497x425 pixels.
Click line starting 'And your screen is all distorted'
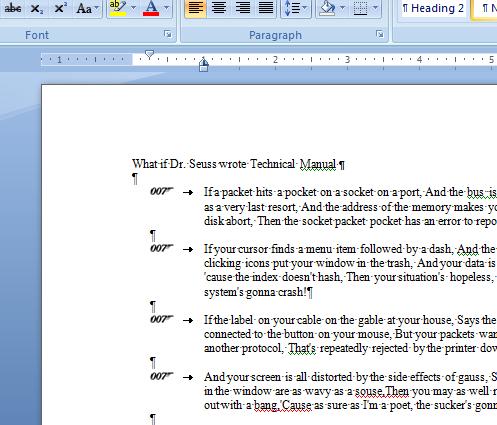350,377
